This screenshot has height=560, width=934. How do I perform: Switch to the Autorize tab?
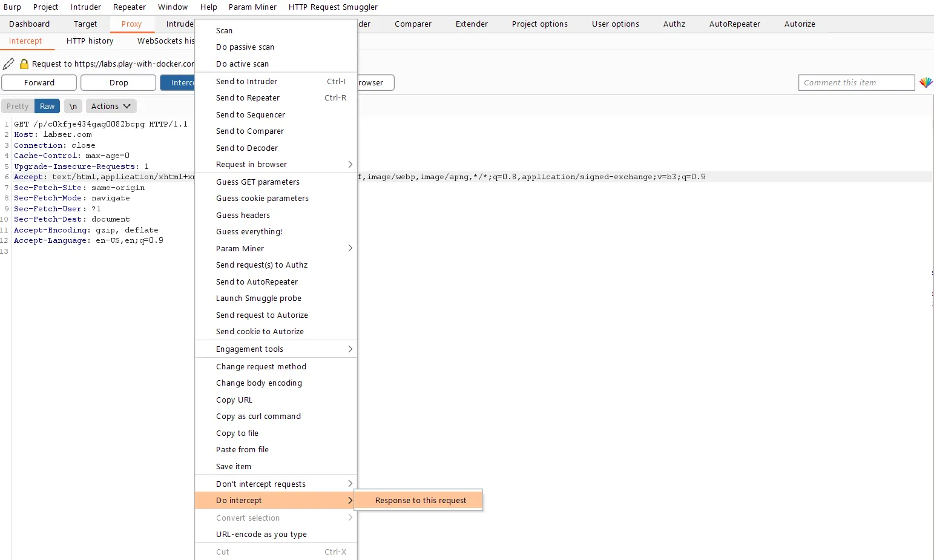coord(800,24)
